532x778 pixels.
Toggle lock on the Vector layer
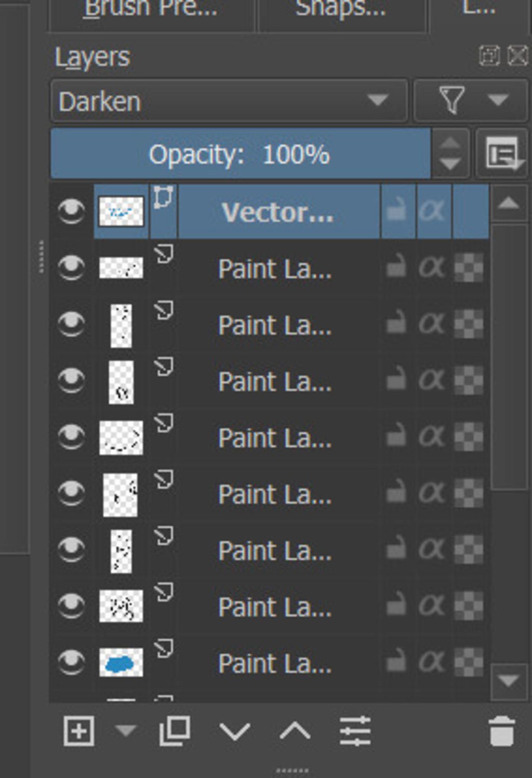coord(397,211)
